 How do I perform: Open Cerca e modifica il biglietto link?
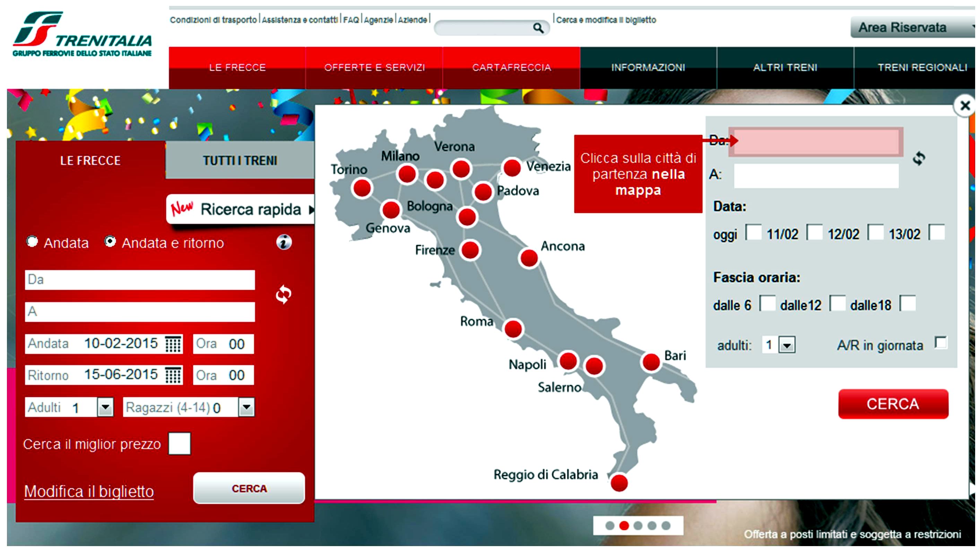[606, 20]
